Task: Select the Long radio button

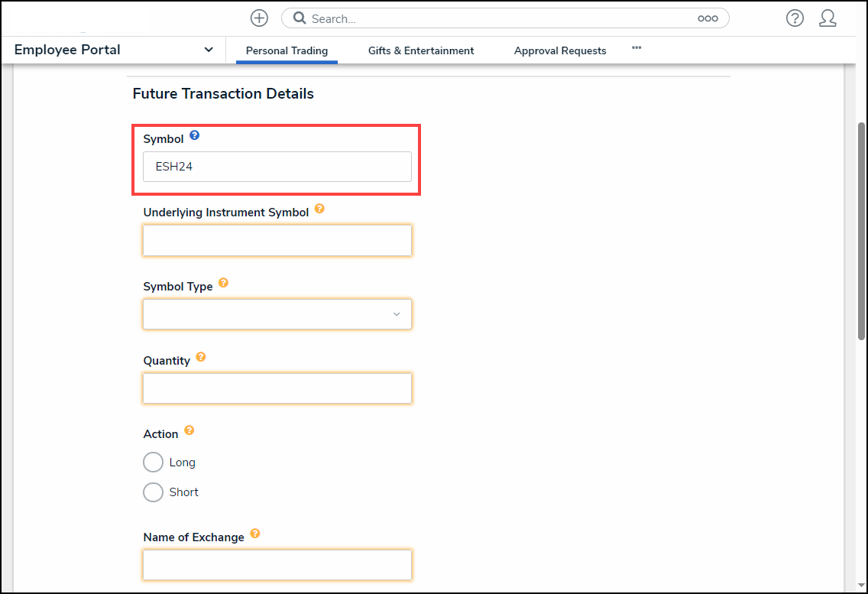Action: 154,463
